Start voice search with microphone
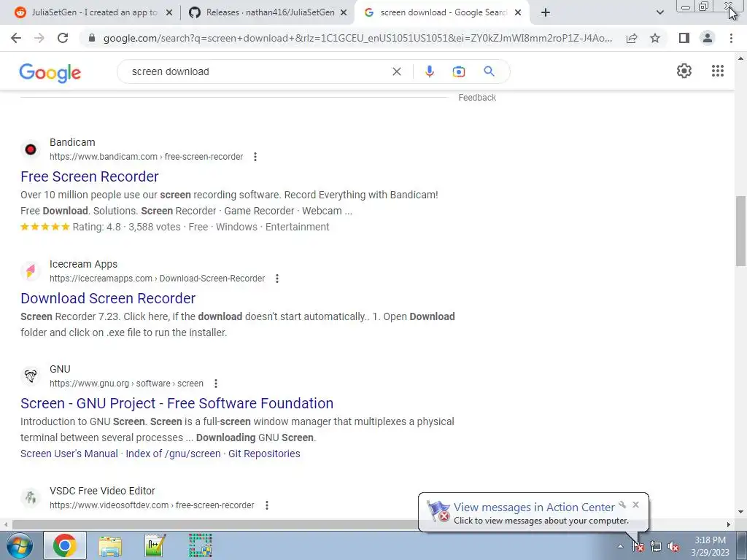Screen dimensions: 747x560 (x=429, y=71)
